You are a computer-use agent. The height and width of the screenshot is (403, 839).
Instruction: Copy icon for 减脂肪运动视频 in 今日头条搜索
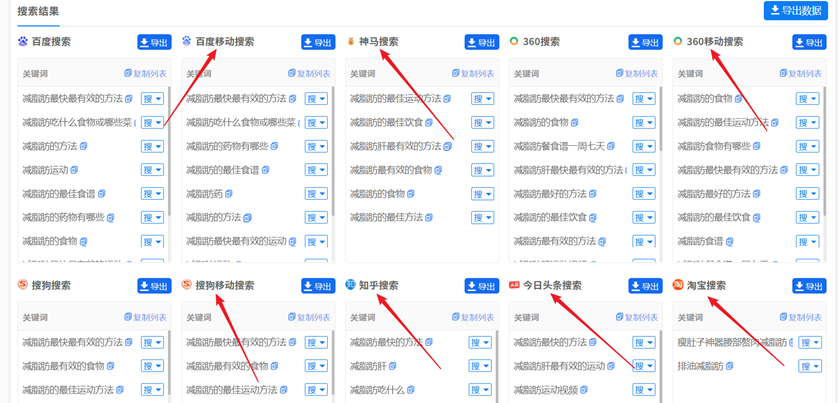click(x=584, y=390)
